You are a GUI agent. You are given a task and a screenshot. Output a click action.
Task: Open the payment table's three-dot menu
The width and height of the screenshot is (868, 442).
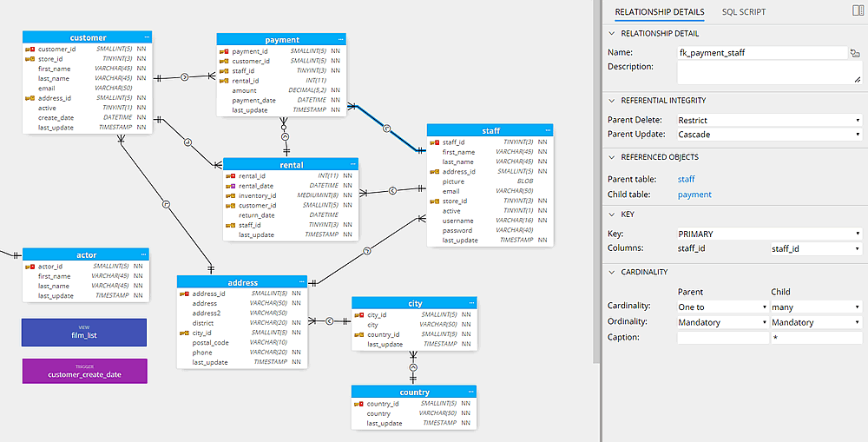(340, 39)
